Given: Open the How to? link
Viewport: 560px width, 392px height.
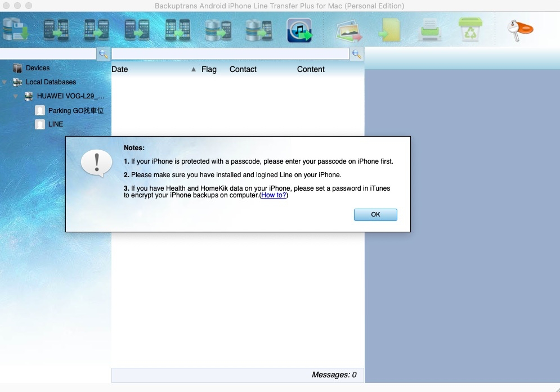Looking at the screenshot, I should [274, 195].
